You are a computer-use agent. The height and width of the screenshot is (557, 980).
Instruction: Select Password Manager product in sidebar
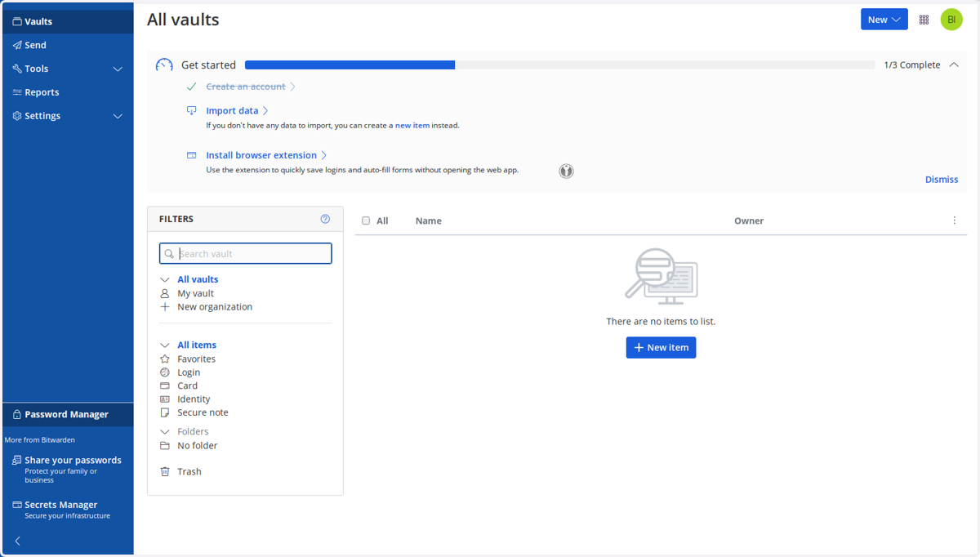click(68, 414)
